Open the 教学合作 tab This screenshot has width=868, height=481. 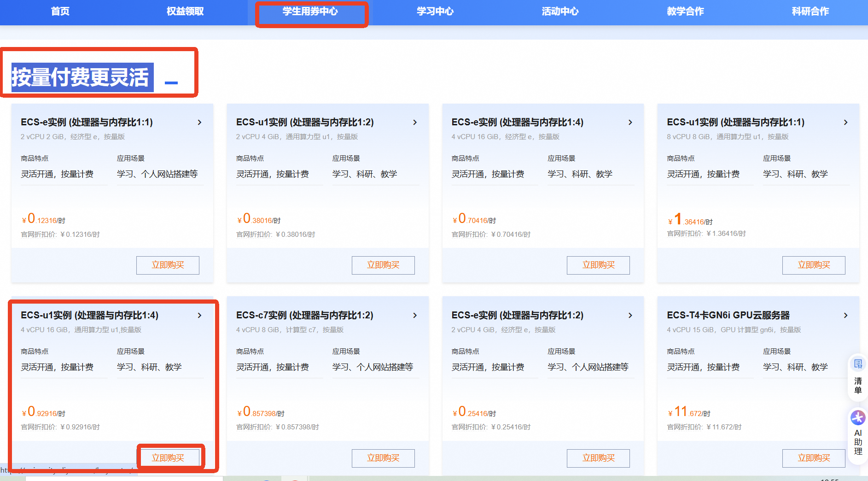685,12
